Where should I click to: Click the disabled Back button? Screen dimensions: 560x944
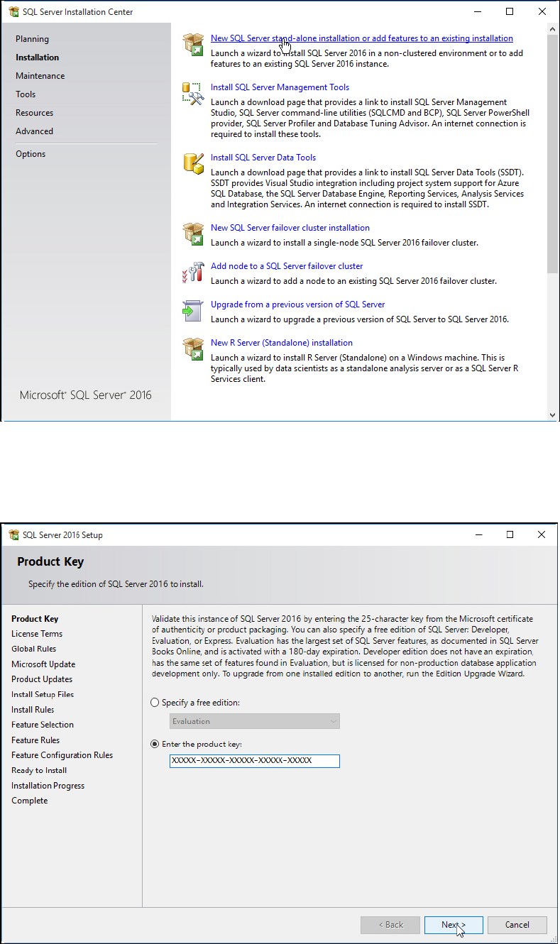(390, 925)
